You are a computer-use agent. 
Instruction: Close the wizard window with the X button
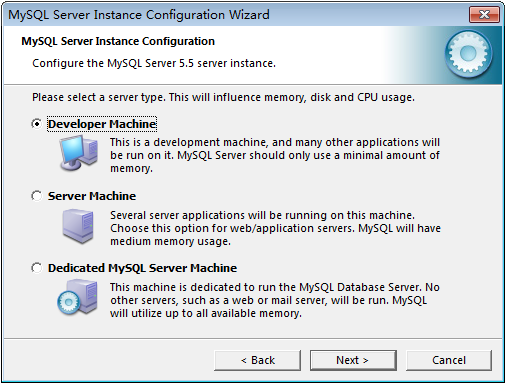[484, 15]
